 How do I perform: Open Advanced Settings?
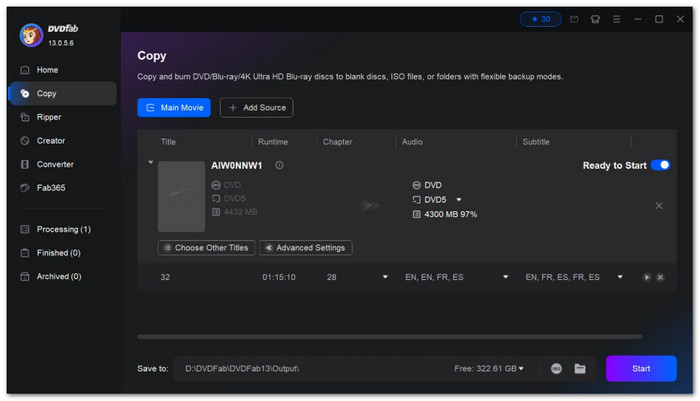tap(306, 248)
